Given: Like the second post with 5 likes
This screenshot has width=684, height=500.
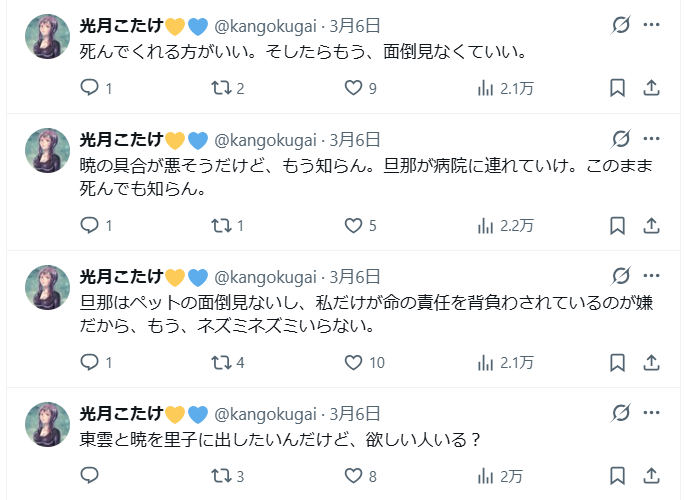Looking at the screenshot, I should pyautogui.click(x=353, y=225).
